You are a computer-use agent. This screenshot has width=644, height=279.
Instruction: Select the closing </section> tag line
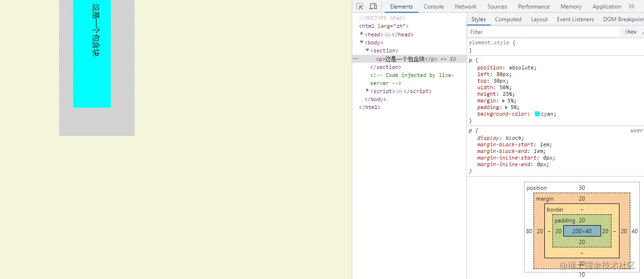(386, 67)
